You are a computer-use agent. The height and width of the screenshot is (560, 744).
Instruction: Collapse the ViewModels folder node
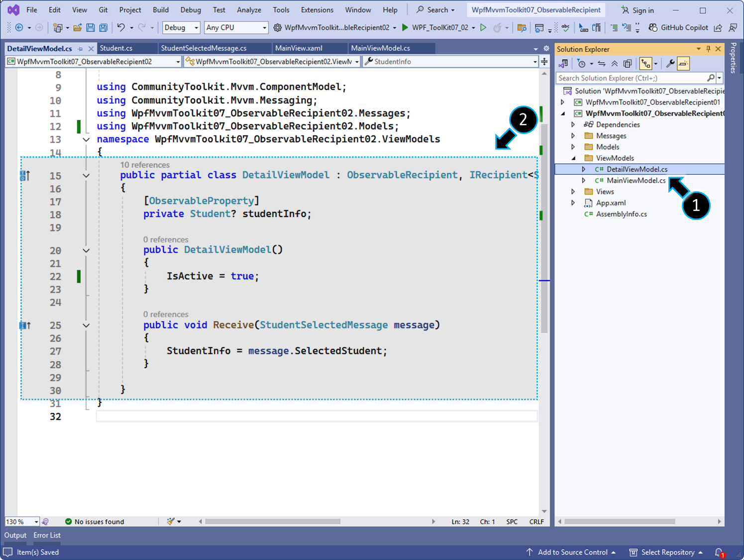click(x=573, y=158)
